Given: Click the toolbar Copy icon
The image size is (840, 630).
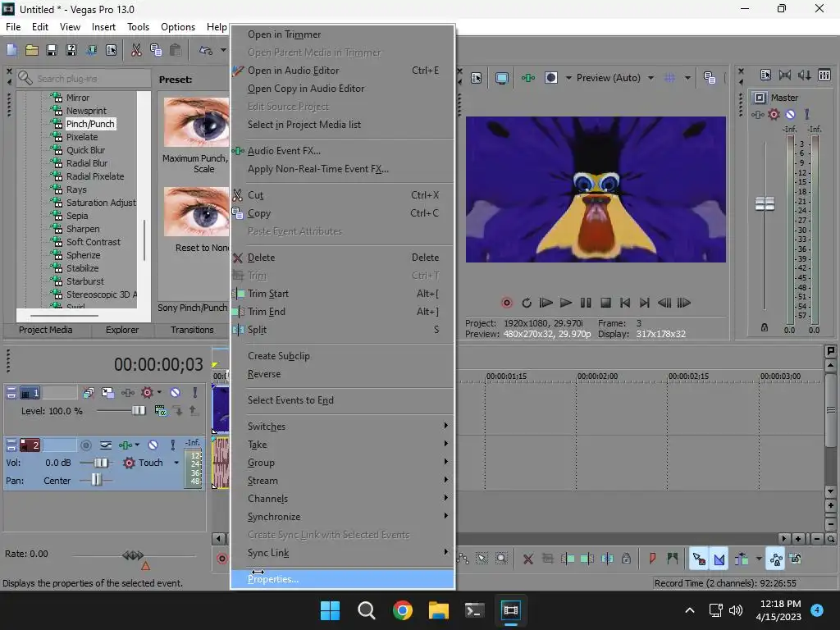Looking at the screenshot, I should click(x=156, y=50).
